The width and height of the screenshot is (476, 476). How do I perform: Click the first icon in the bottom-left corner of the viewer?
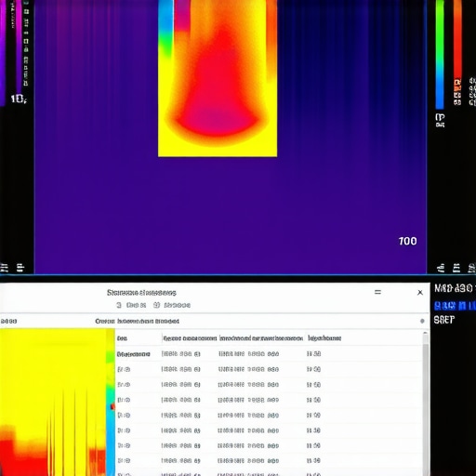click(5, 268)
